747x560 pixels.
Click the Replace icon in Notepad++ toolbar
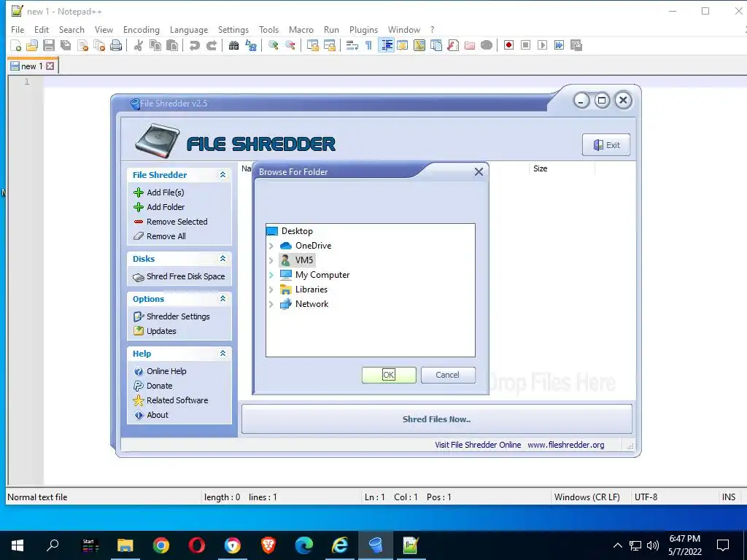251,45
